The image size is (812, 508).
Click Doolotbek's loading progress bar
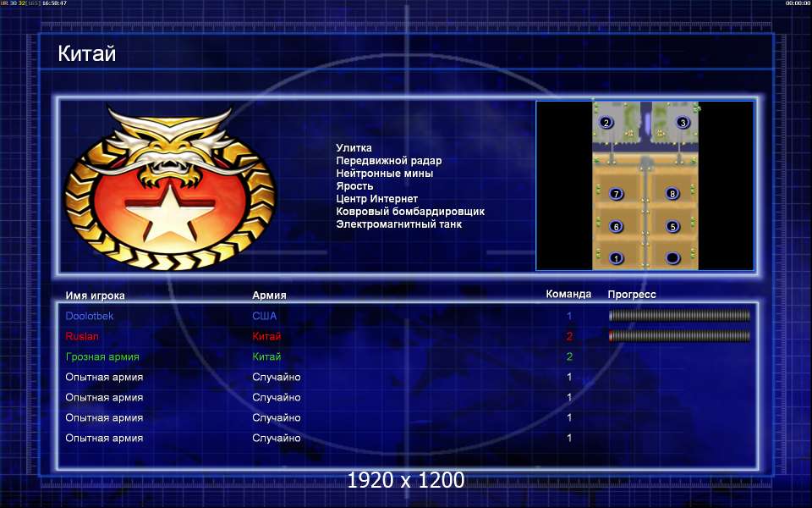click(x=679, y=316)
